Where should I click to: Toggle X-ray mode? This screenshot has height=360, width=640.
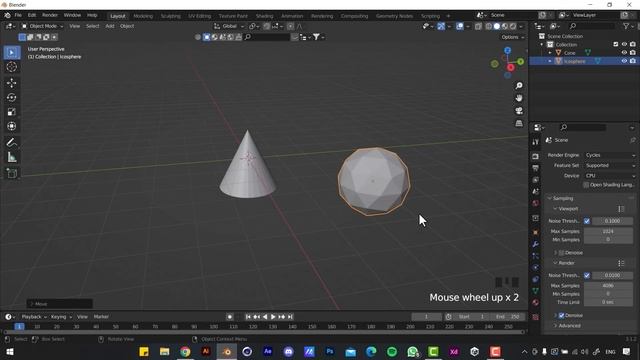[x=478, y=26]
